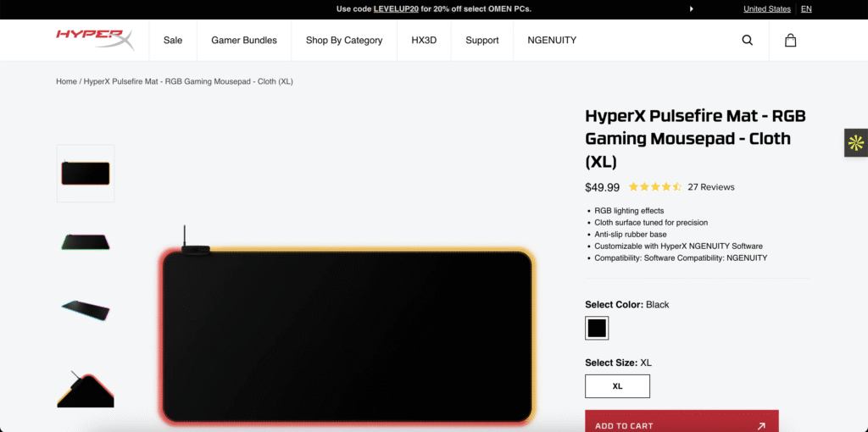This screenshot has width=868, height=432.
Task: Click the Add to Cart button
Action: point(682,421)
